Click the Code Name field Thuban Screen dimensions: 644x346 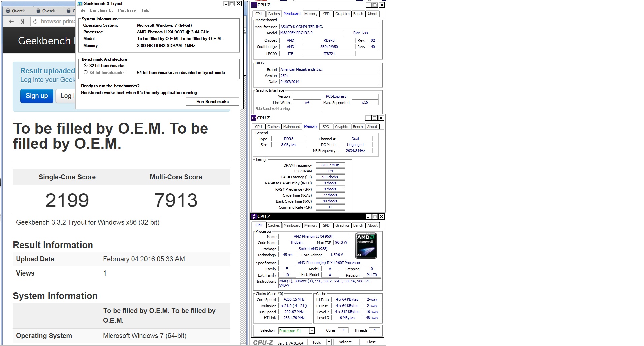point(296,242)
